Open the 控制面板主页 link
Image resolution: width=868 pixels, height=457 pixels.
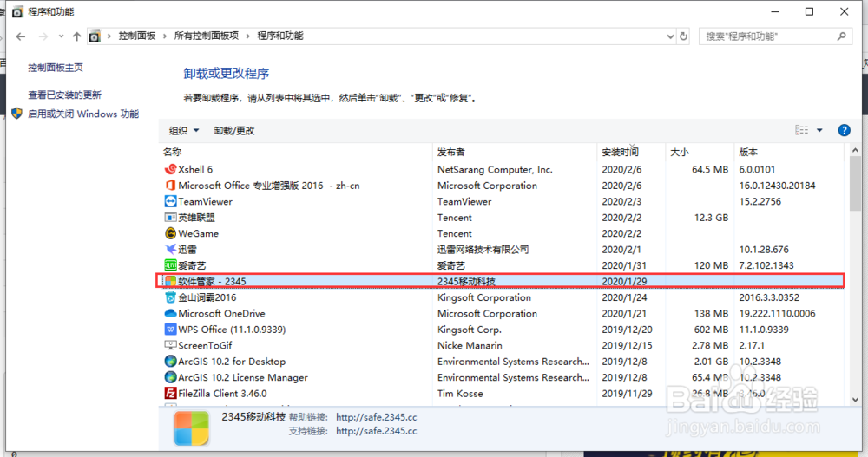click(56, 68)
